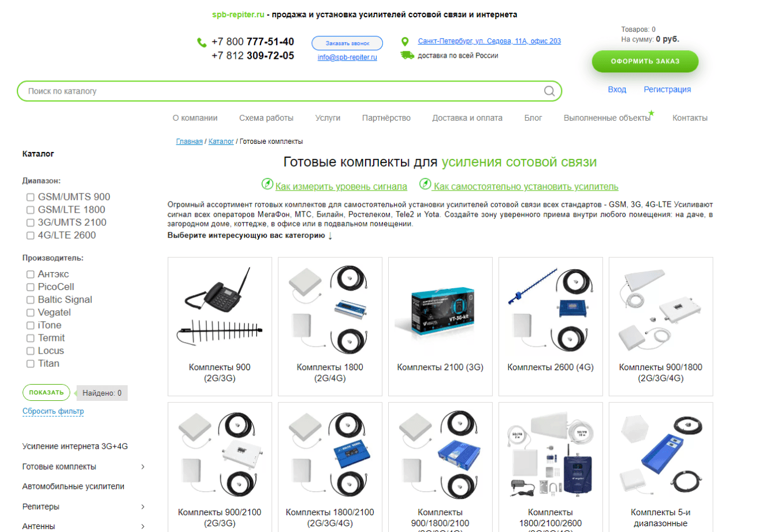
Task: Click the green phone handset icon
Action: pos(202,42)
